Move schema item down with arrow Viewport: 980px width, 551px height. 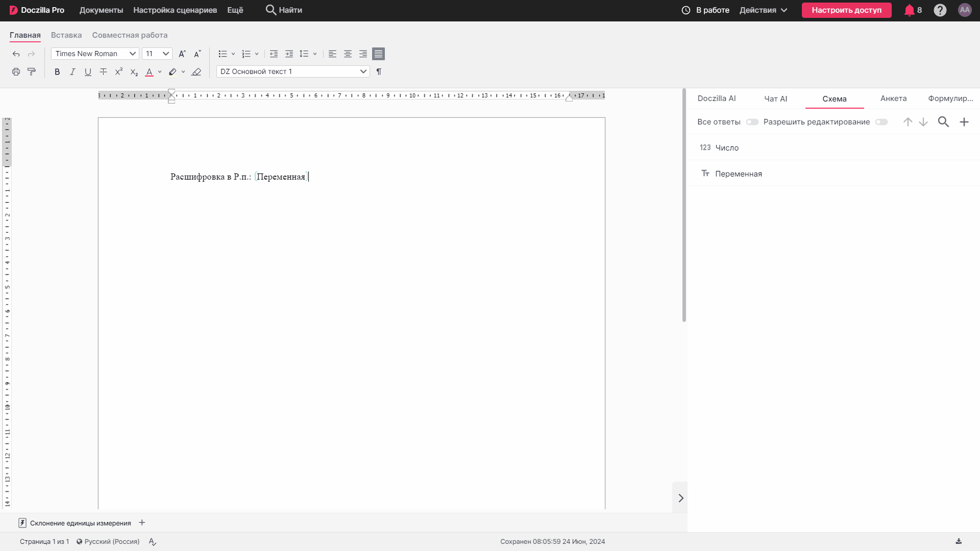tap(923, 122)
